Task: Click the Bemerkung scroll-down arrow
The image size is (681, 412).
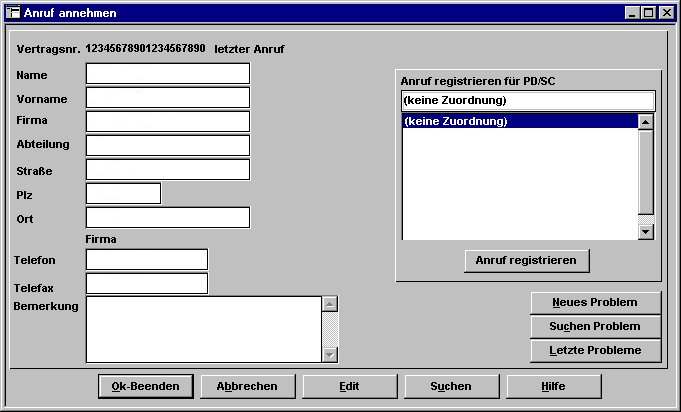Action: tap(330, 354)
